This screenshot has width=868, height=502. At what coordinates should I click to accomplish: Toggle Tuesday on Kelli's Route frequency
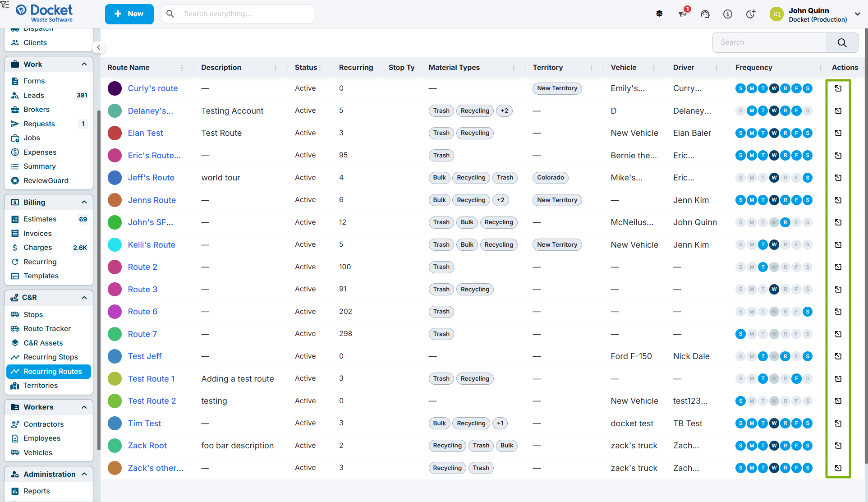point(763,245)
